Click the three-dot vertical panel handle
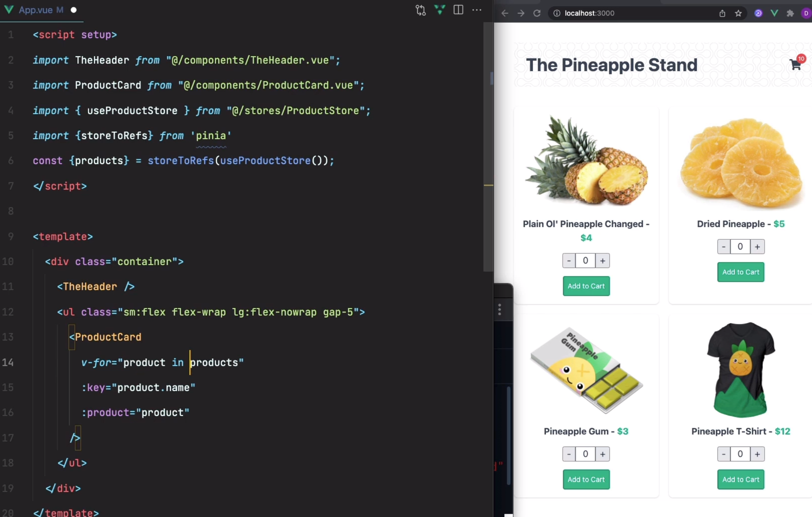The height and width of the screenshot is (517, 812). pyautogui.click(x=500, y=310)
